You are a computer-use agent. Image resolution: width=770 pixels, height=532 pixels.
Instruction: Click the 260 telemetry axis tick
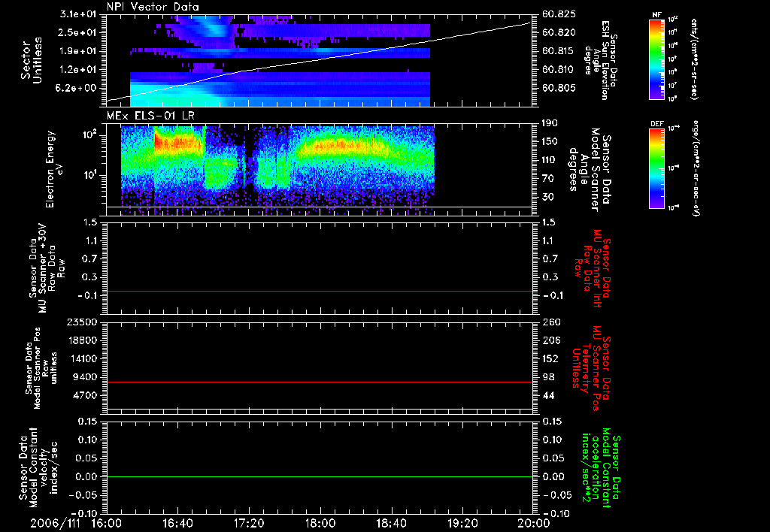pyautogui.click(x=550, y=322)
